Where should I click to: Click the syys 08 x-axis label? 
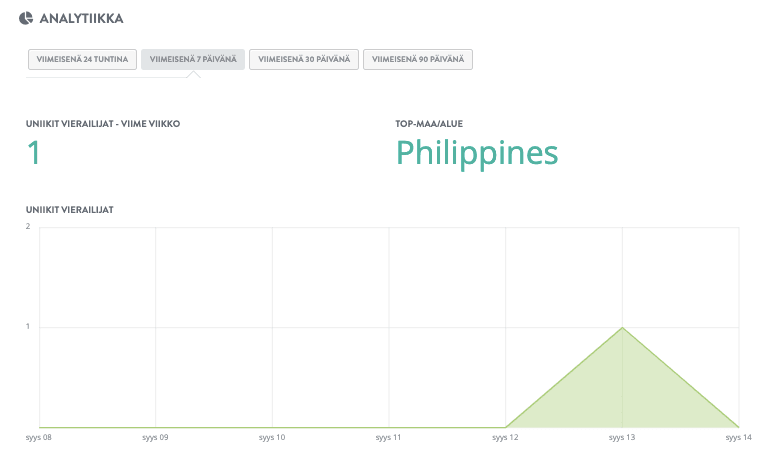tap(38, 437)
